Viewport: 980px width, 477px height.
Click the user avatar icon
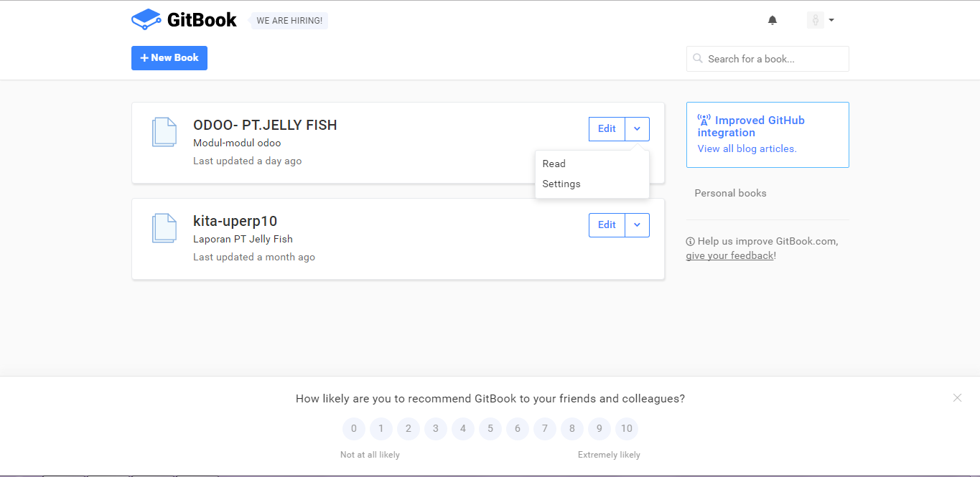pos(815,20)
